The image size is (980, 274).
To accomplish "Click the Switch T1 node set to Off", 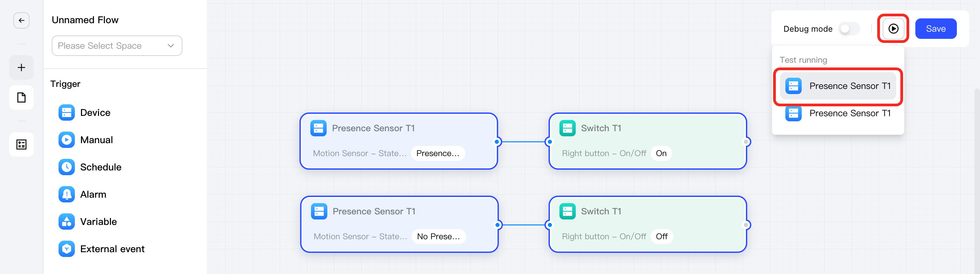I will 648,224.
